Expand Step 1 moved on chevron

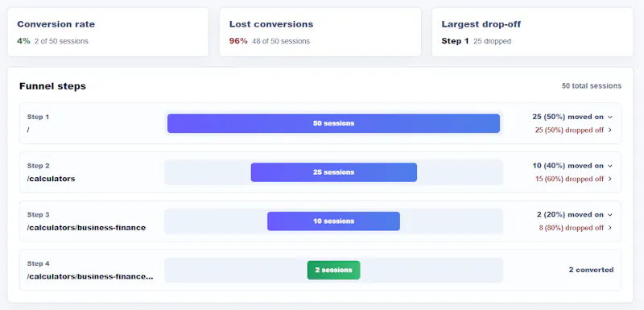tap(610, 117)
